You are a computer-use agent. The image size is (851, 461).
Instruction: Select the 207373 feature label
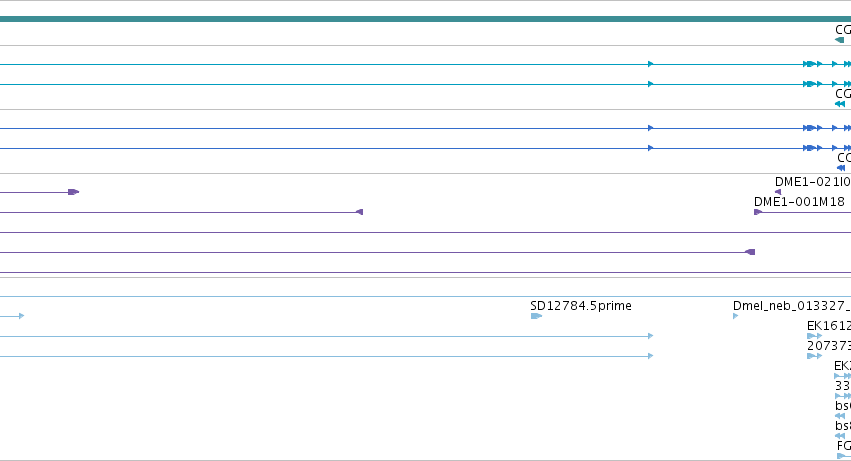[829, 346]
